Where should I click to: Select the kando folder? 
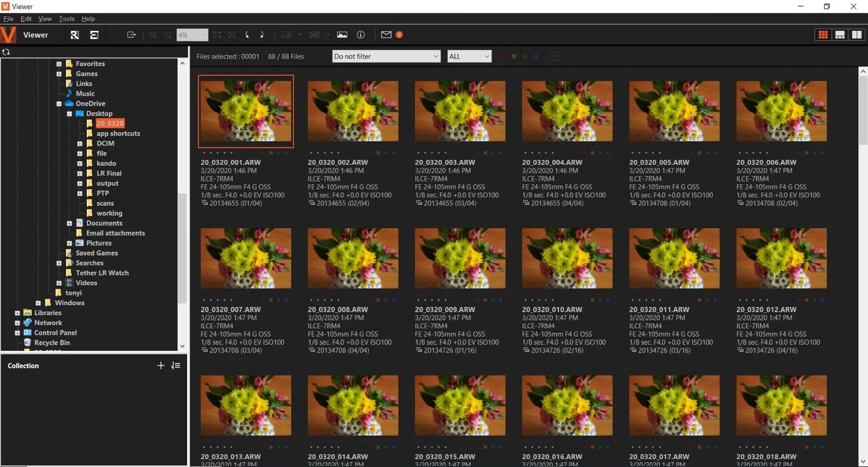click(106, 163)
